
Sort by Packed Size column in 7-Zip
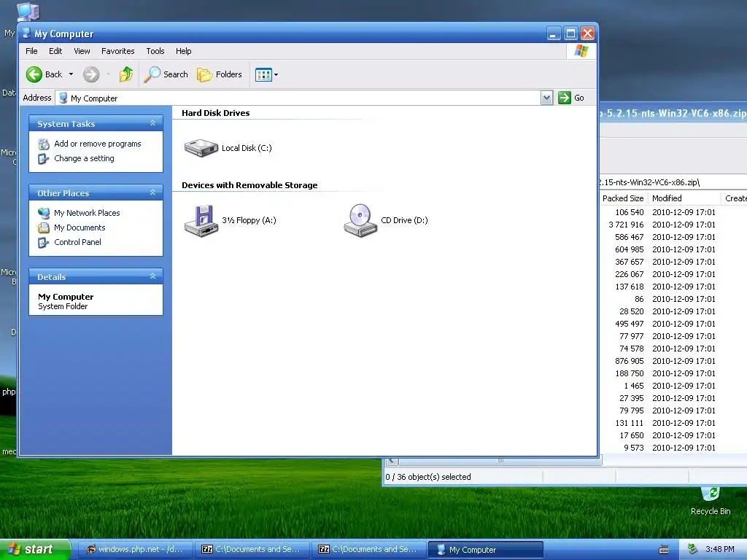(623, 198)
